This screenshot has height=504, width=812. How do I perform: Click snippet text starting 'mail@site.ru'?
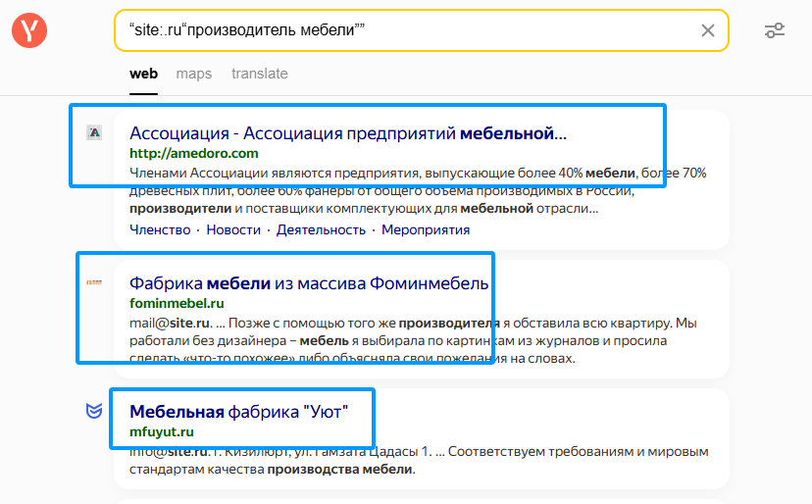(413, 340)
